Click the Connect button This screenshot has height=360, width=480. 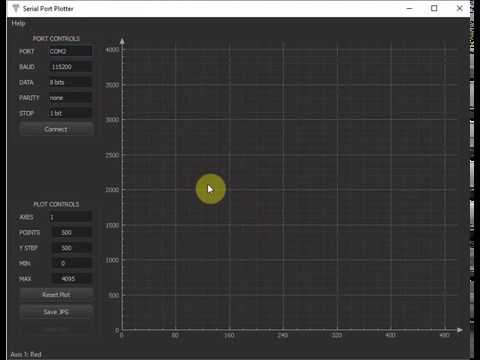(56, 129)
